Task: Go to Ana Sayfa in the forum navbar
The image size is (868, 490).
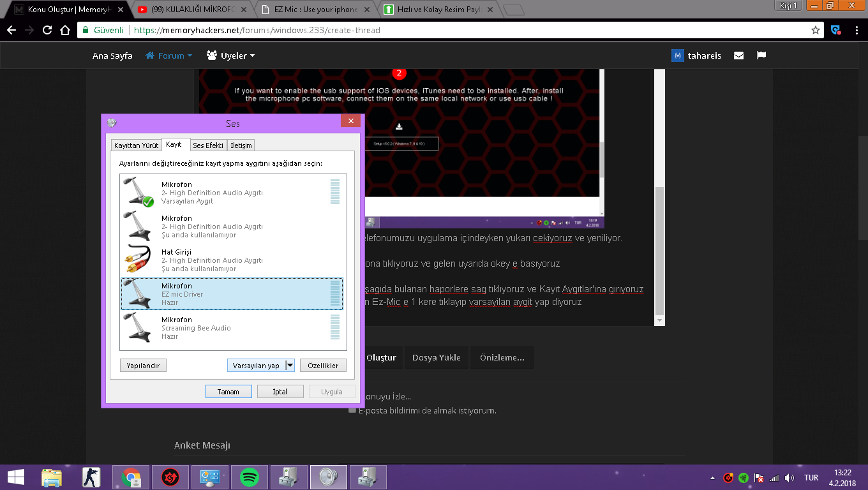Action: pyautogui.click(x=112, y=56)
